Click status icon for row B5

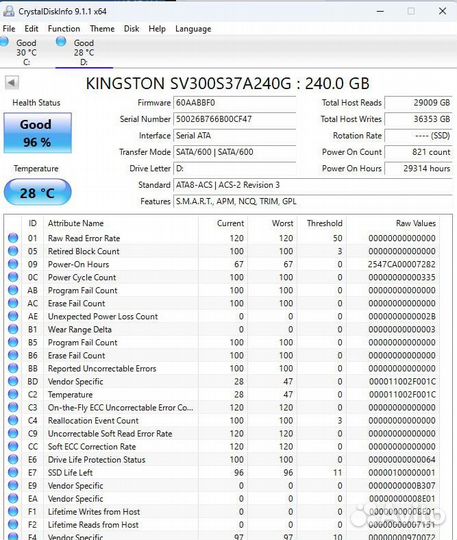pyautogui.click(x=13, y=342)
